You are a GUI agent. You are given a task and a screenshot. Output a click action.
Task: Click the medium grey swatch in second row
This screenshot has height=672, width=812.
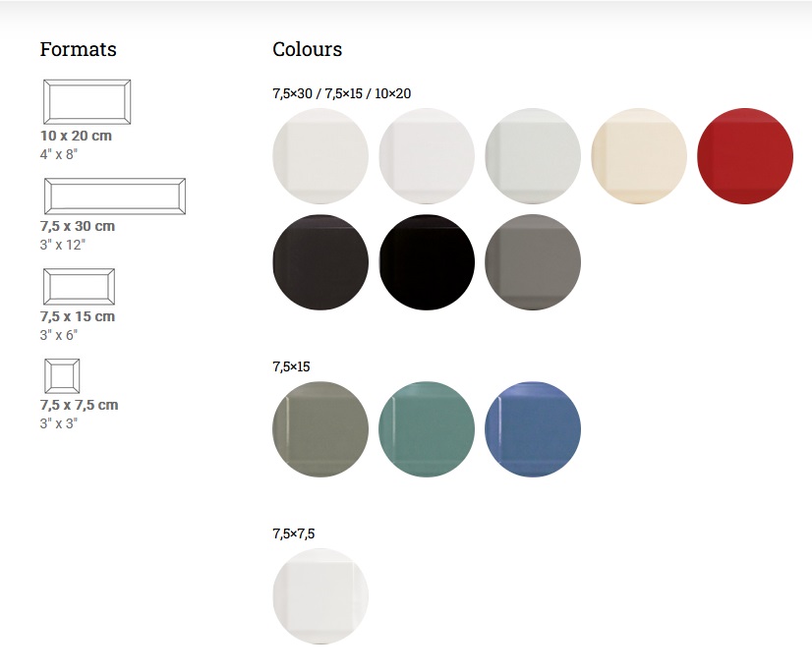click(533, 262)
